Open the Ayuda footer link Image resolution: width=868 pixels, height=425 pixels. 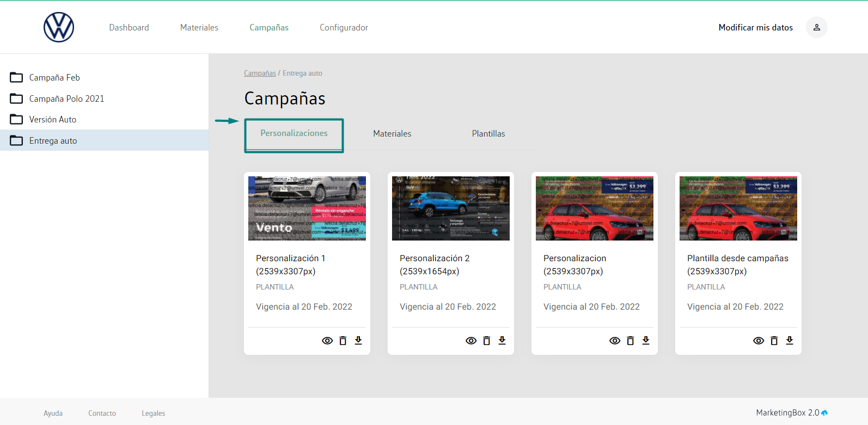pos(53,413)
